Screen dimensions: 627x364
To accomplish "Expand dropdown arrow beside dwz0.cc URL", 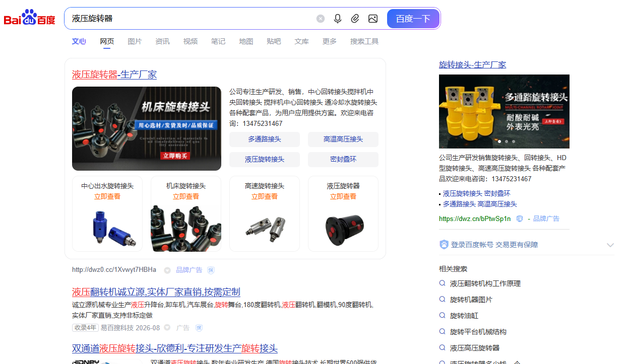I will pyautogui.click(x=167, y=270).
